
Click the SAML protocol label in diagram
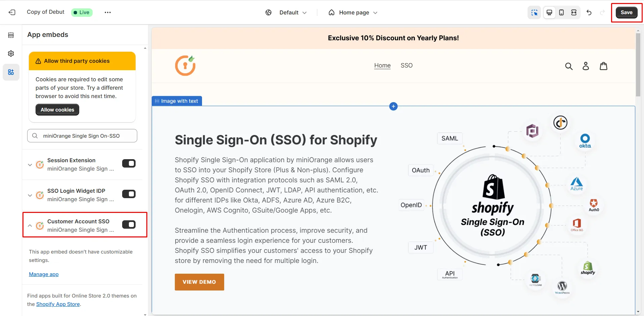(450, 138)
